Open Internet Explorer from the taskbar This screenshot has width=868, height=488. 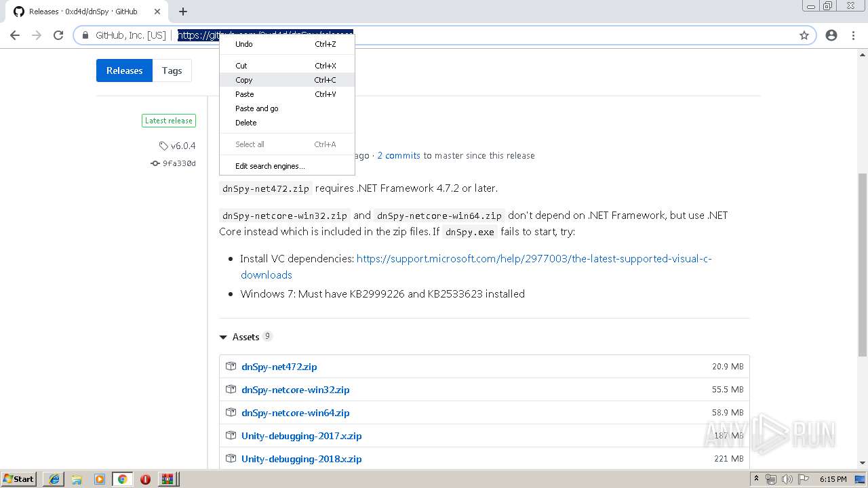click(x=54, y=479)
